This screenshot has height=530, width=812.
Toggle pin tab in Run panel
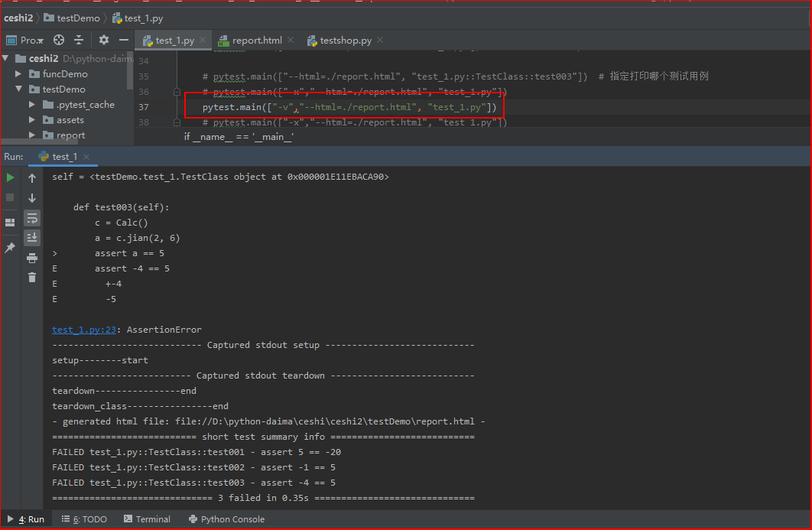(x=10, y=248)
